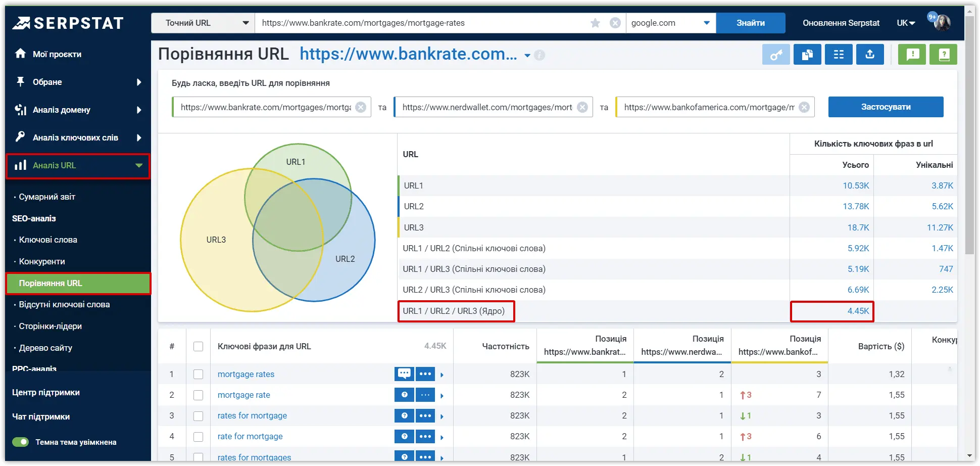The width and height of the screenshot is (980, 466).
Task: Click the blue Знайти search button
Action: pos(750,23)
